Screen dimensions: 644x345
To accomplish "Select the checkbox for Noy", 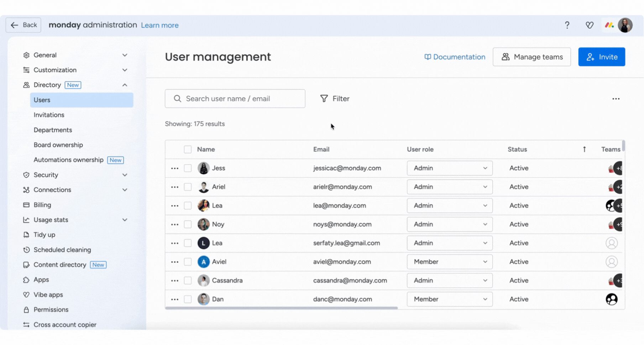I will pos(188,224).
